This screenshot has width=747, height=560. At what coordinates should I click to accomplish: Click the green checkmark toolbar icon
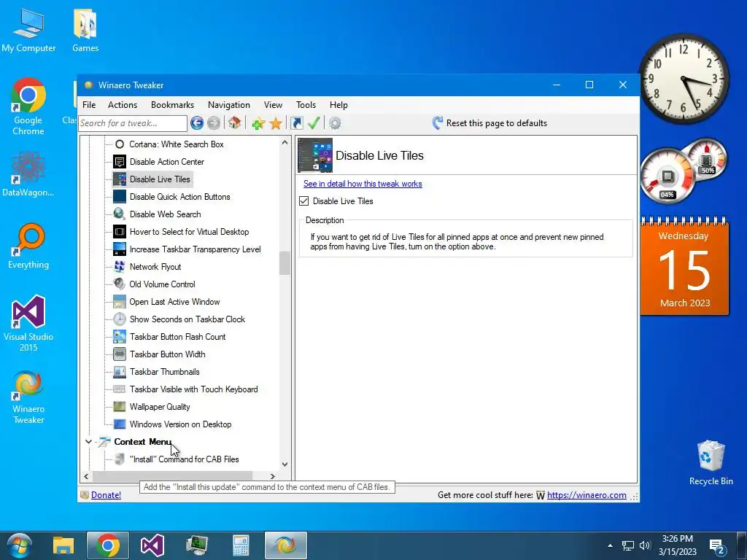(x=314, y=122)
